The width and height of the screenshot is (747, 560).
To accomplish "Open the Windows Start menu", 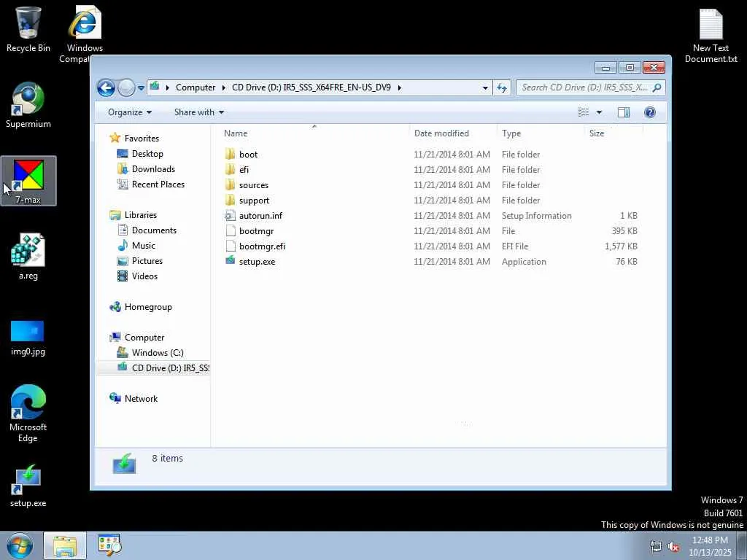I will click(x=20, y=545).
